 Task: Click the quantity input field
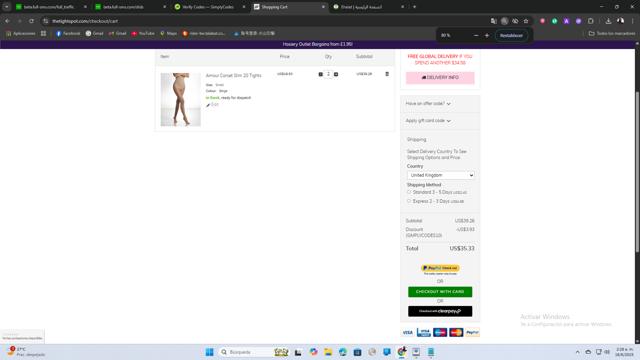[x=328, y=74]
